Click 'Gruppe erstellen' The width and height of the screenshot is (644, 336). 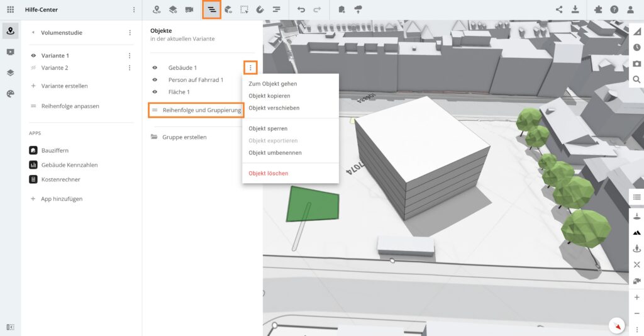[184, 137]
